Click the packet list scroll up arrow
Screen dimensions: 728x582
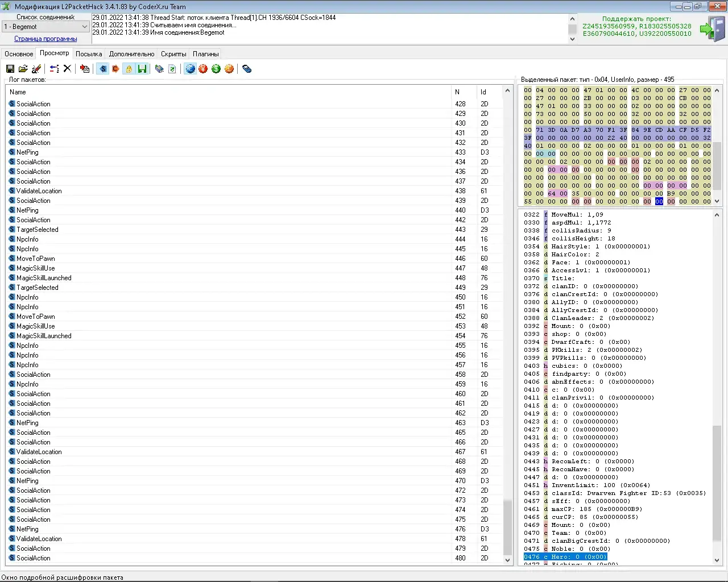pyautogui.click(x=508, y=91)
